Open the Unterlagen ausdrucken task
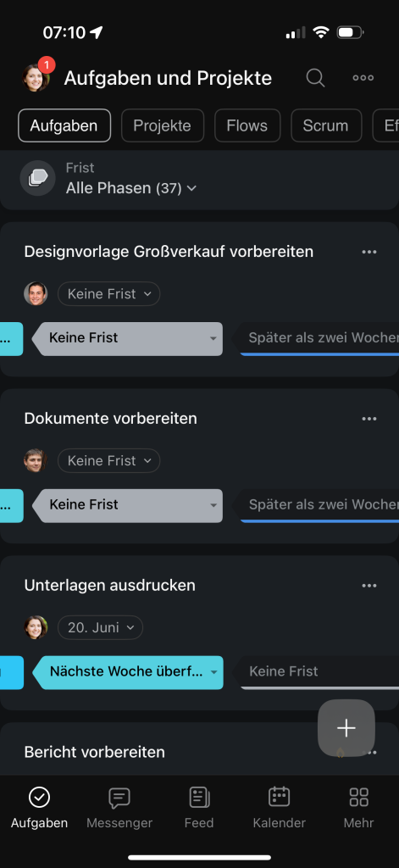The width and height of the screenshot is (399, 868). click(x=109, y=586)
